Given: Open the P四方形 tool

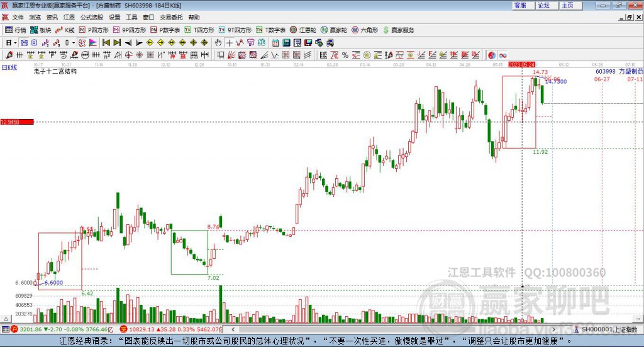Looking at the screenshot, I should pyautogui.click(x=94, y=30).
